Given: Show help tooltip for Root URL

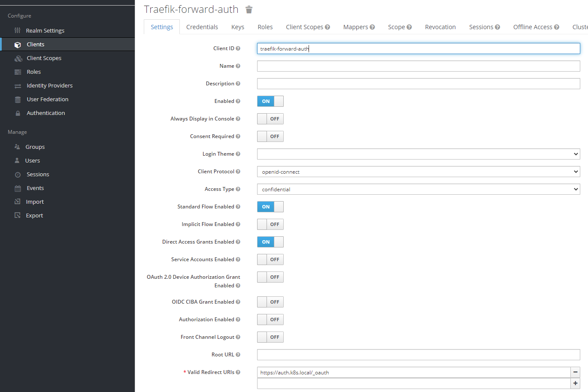Looking at the screenshot, I should (x=238, y=355).
